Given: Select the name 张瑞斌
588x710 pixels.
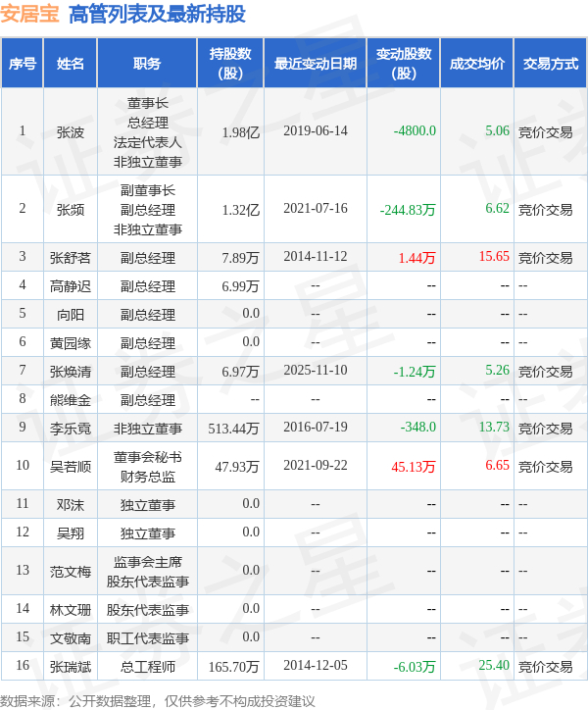Looking at the screenshot, I should tap(71, 667).
